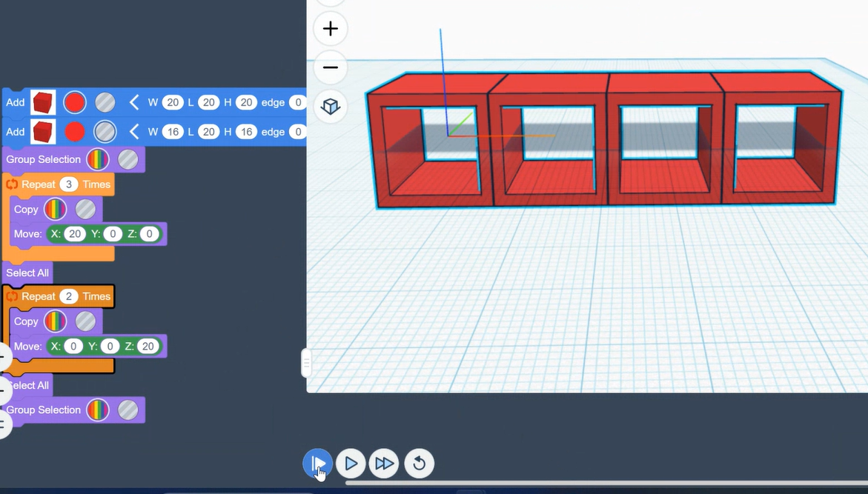This screenshot has width=868, height=494.
Task: Toggle hole option in the second Add block
Action: [x=105, y=132]
